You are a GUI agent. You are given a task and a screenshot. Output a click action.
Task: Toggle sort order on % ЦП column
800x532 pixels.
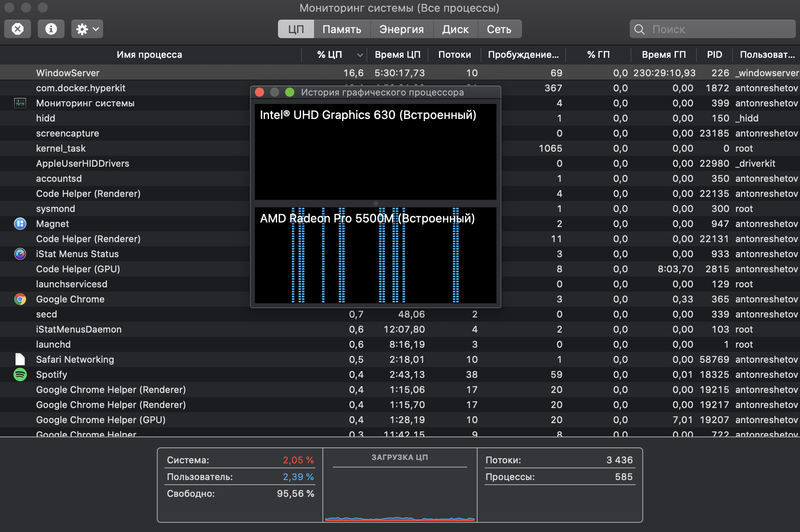[x=335, y=54]
